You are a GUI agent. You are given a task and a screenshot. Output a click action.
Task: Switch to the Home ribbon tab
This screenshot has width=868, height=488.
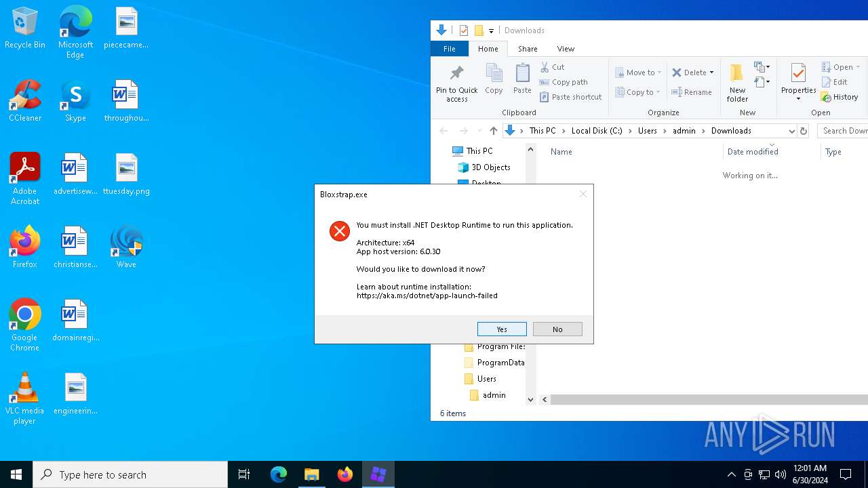[x=488, y=49]
